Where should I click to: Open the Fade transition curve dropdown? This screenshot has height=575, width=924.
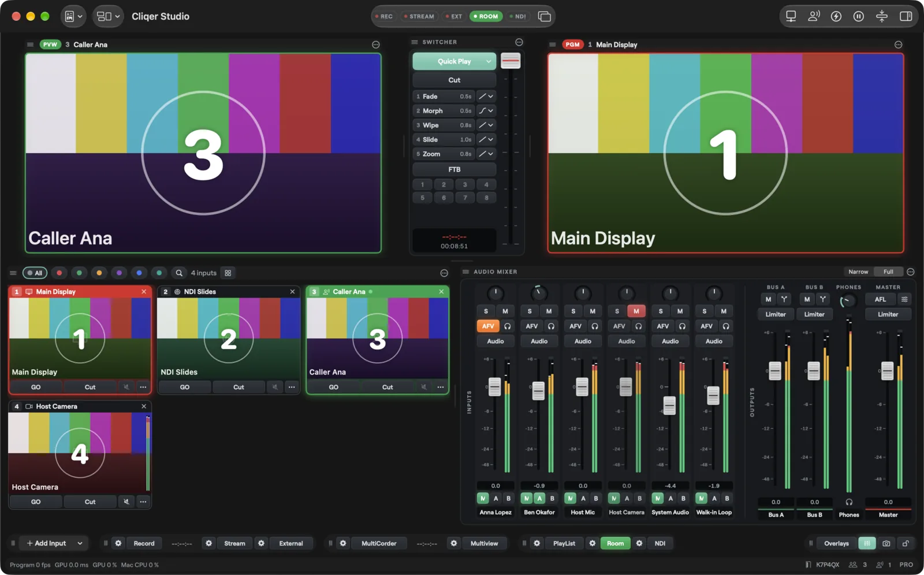point(486,97)
